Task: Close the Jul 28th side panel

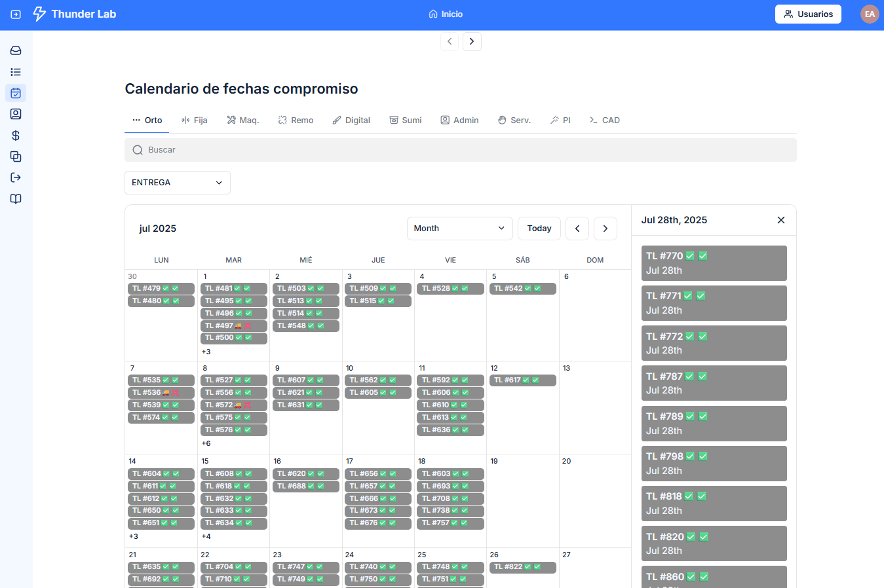Action: pos(781,220)
